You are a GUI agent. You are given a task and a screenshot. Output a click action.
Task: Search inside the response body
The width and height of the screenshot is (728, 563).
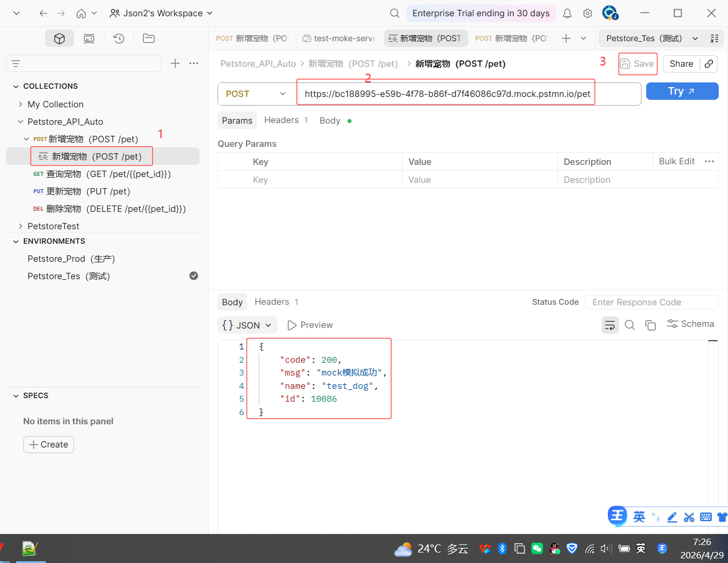coord(630,325)
